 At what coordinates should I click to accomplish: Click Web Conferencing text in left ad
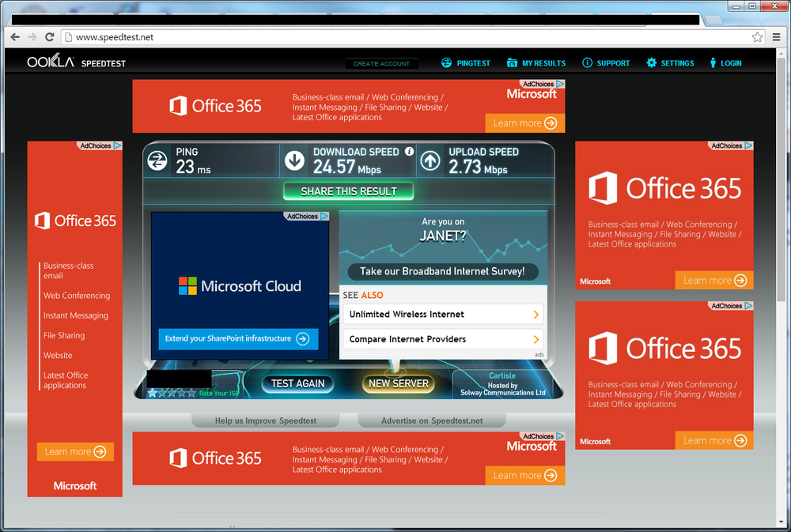coord(77,296)
